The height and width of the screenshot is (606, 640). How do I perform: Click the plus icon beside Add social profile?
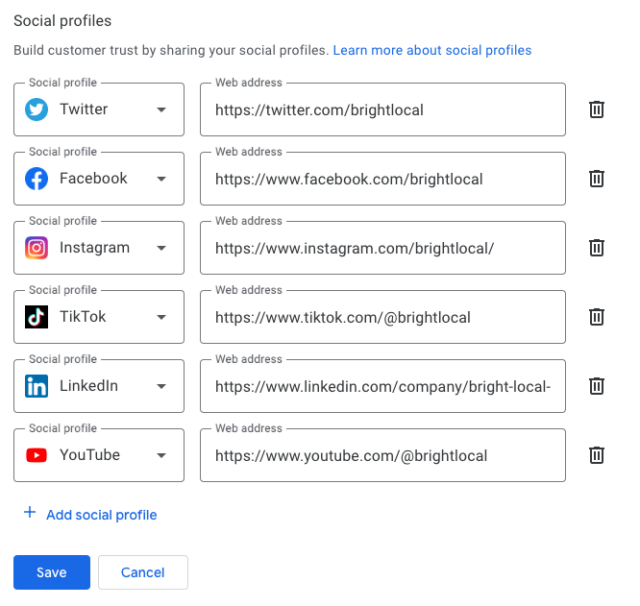[30, 513]
